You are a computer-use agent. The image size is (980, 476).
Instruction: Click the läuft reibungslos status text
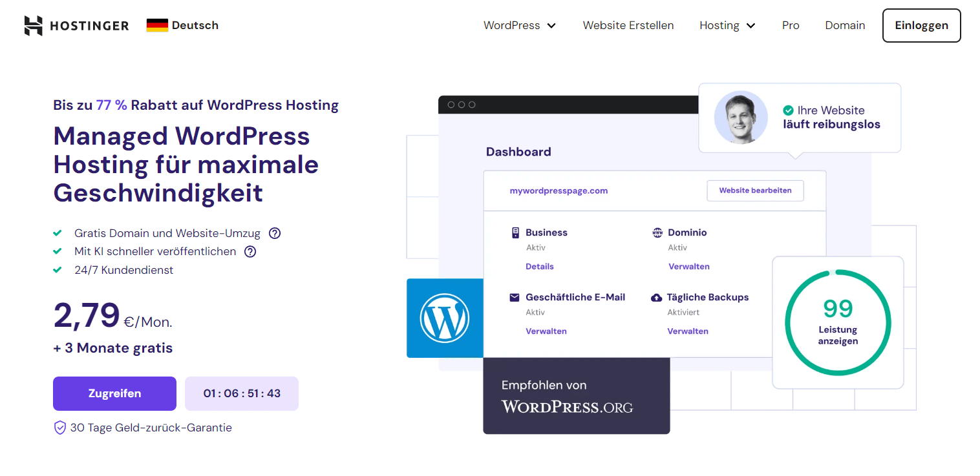[831, 125]
